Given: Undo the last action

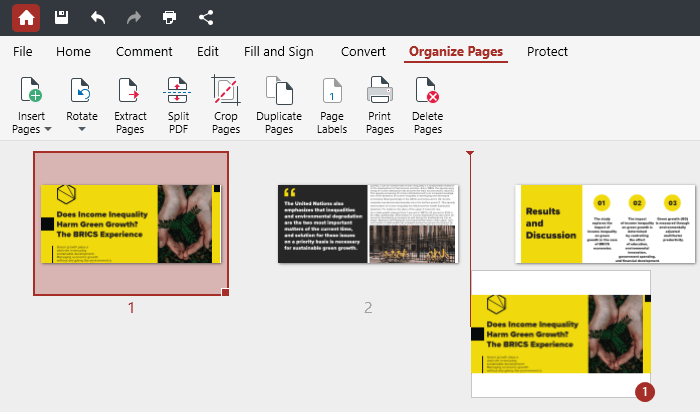Looking at the screenshot, I should coord(98,18).
